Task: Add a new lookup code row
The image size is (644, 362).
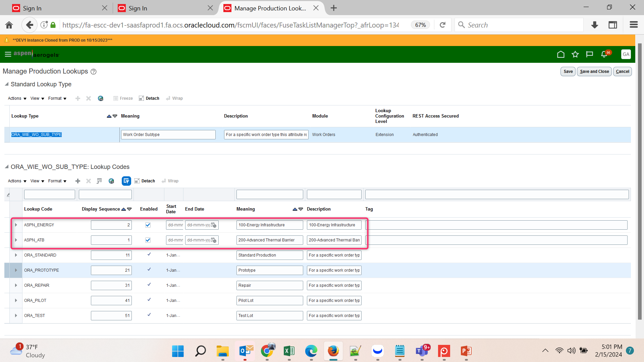Action: (77, 181)
